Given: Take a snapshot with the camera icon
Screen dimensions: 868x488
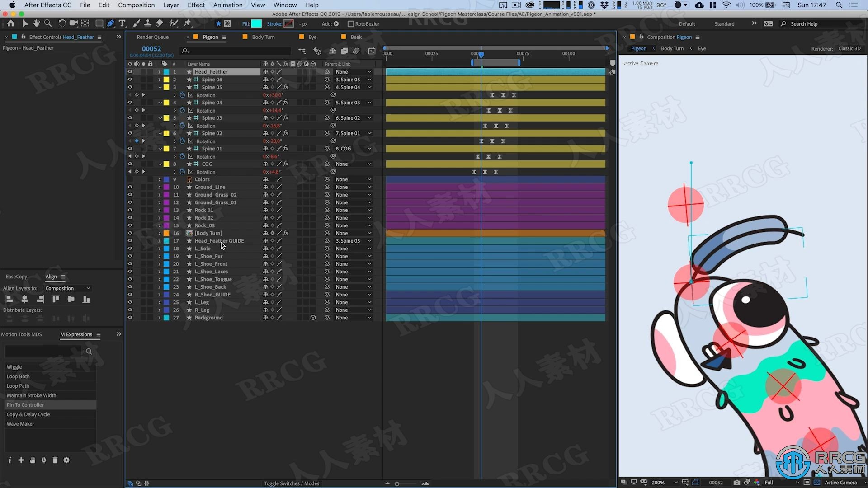Looking at the screenshot, I should [737, 482].
